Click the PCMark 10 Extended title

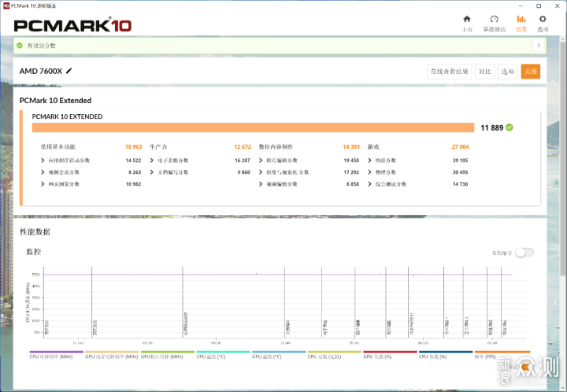coord(55,101)
